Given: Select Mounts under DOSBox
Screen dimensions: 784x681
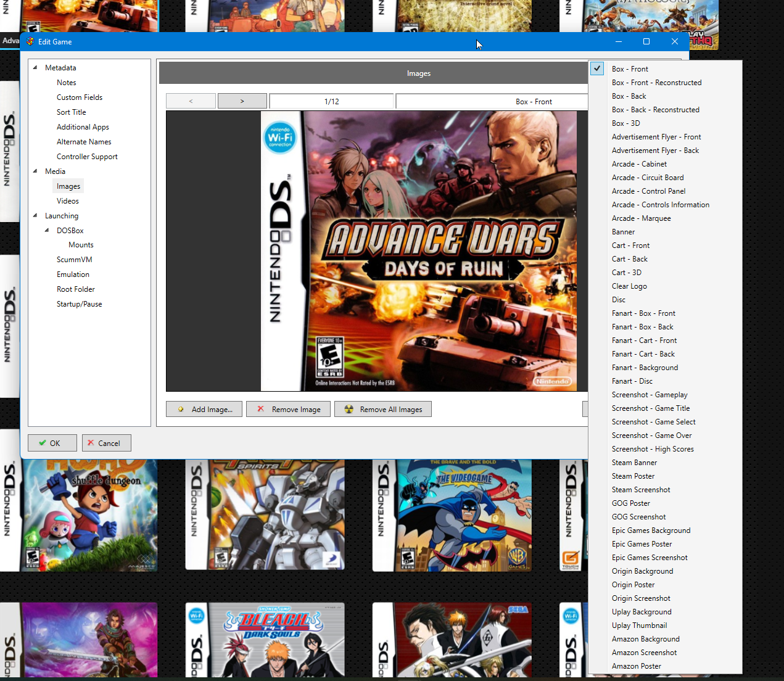Looking at the screenshot, I should (81, 245).
